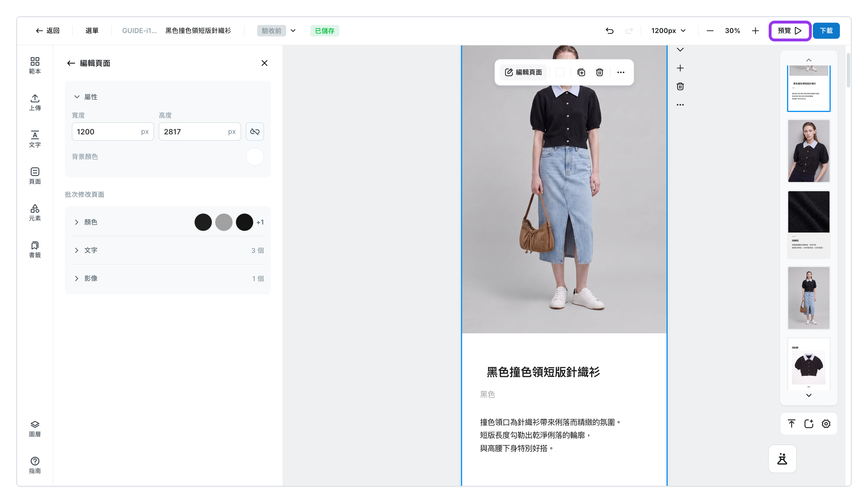Image resolution: width=868 pixels, height=503 pixels.
Task: Open the 背景顏色 white color swatch
Action: (x=255, y=157)
